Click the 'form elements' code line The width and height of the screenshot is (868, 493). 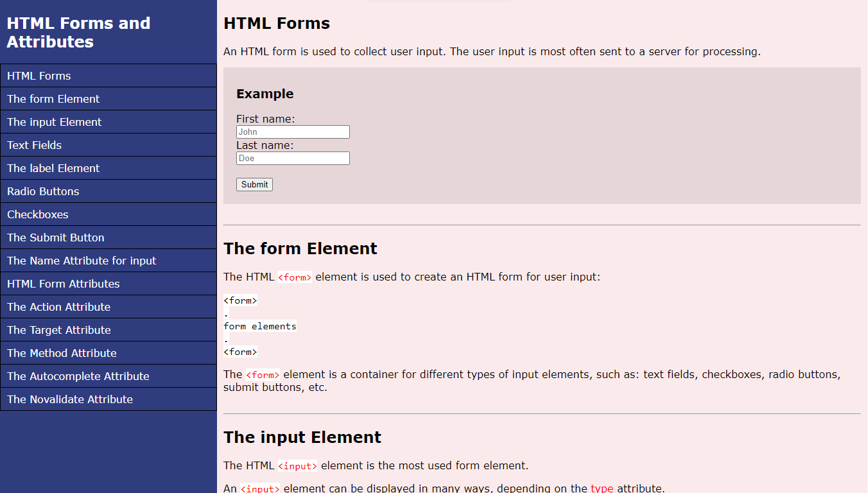[260, 326]
